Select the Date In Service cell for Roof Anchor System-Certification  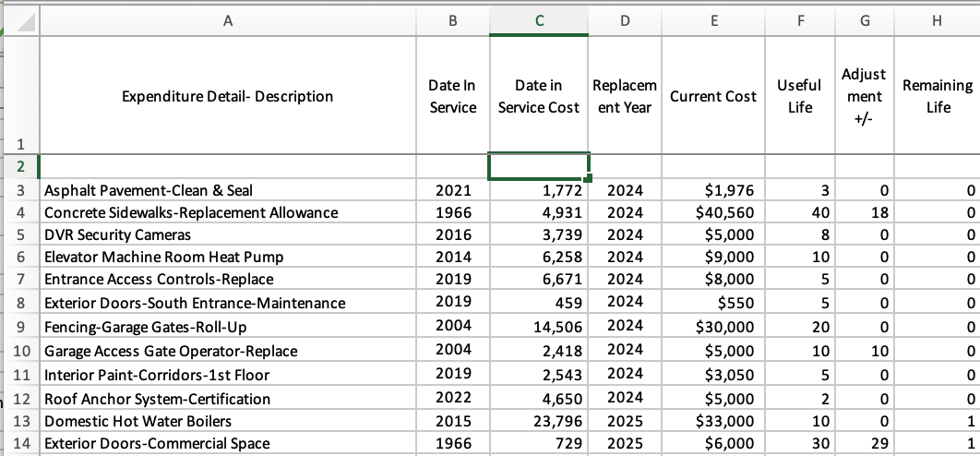coord(452,399)
